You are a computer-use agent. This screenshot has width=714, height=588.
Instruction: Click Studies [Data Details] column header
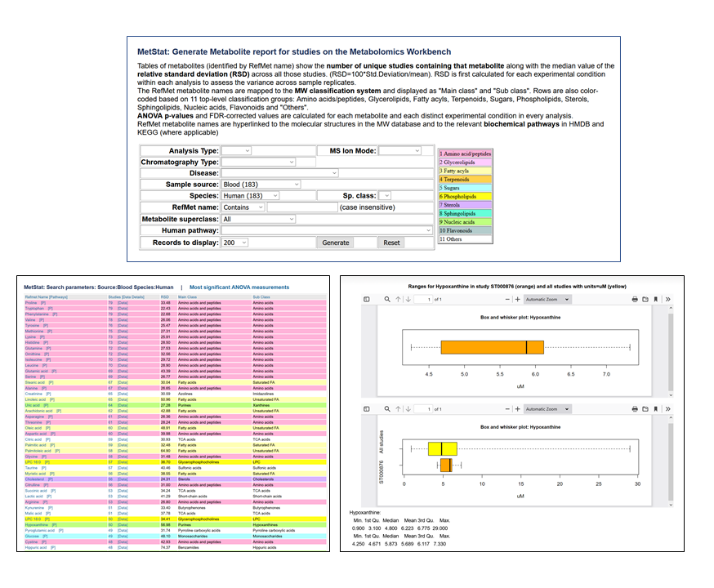pos(127,297)
